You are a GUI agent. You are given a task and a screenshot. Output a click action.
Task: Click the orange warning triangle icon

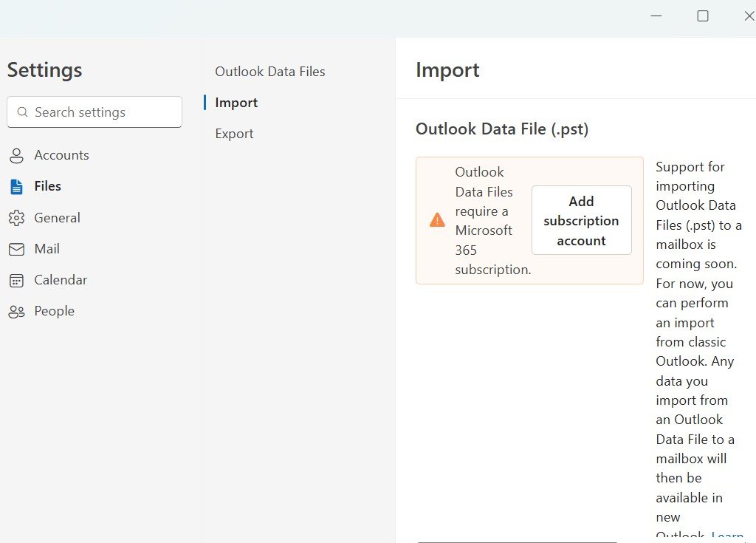coord(436,220)
